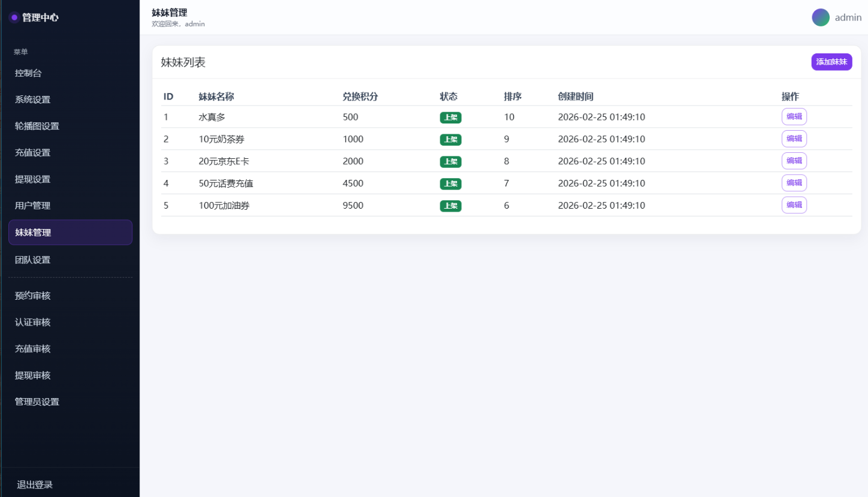This screenshot has width=868, height=497.
Task: Click 上架 badge in 50元话费充值 row
Action: click(450, 183)
